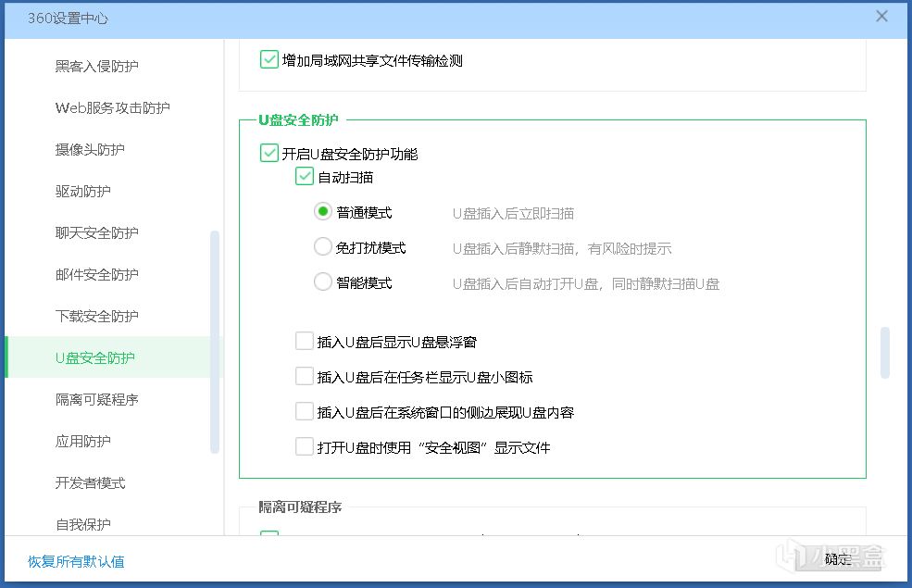Open 开发者模式 in the sidebar
This screenshot has height=588, width=912.
click(90, 482)
